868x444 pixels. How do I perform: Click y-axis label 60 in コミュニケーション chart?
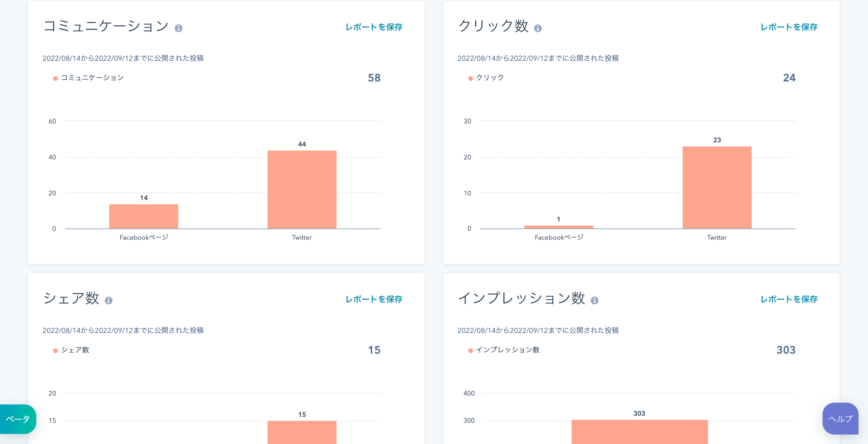click(52, 121)
